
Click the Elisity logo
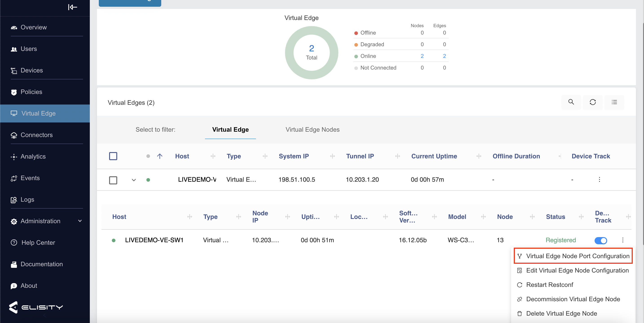(x=36, y=307)
